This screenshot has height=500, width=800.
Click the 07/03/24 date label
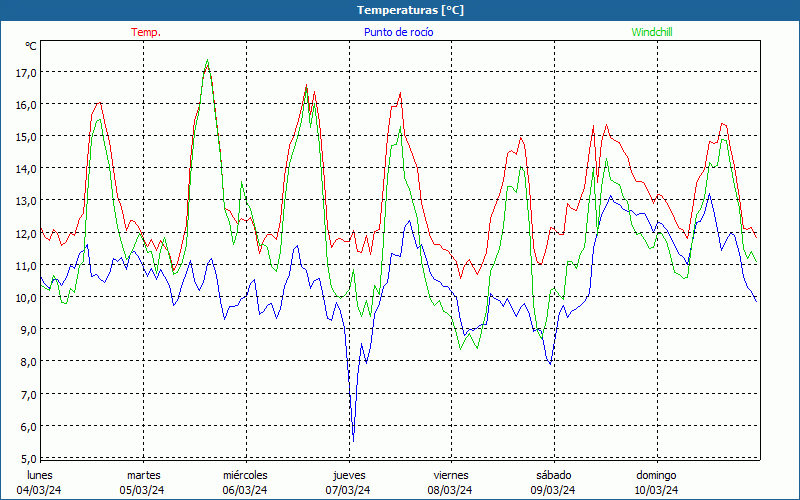click(x=348, y=490)
